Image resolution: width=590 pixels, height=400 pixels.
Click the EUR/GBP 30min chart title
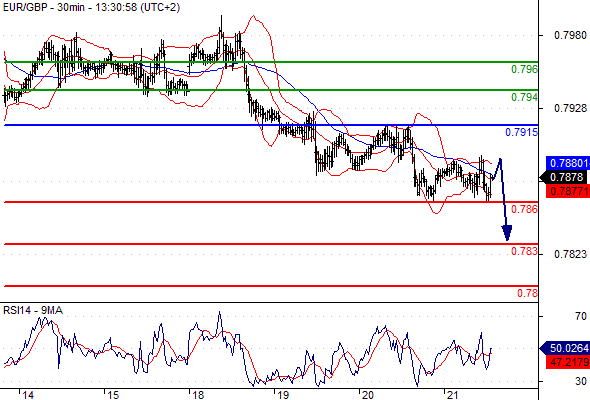(91, 7)
